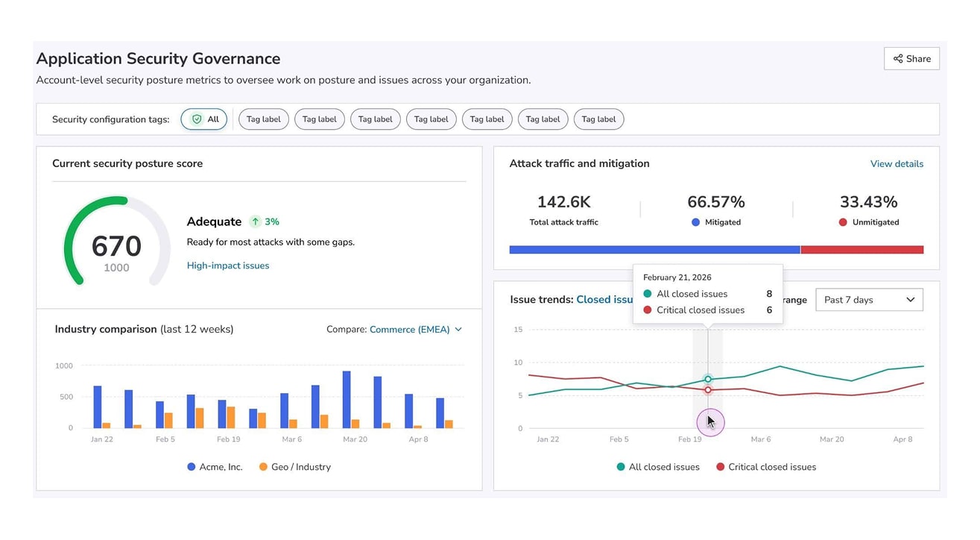The width and height of the screenshot is (980, 540).
Task: Click the Current security posture score title
Action: 127,164
